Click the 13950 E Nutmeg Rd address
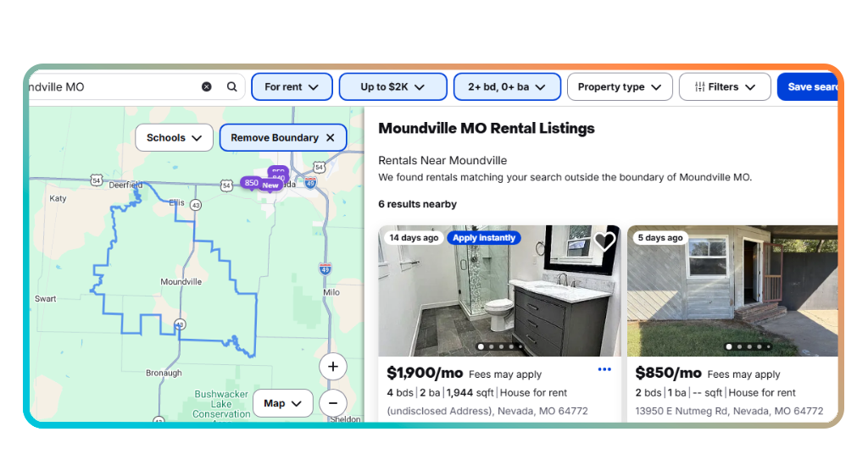The width and height of the screenshot is (868, 454). [729, 411]
